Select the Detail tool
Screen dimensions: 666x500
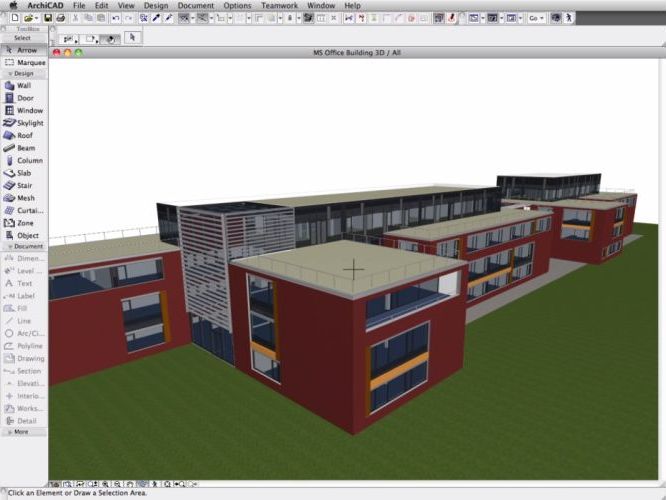click(24, 421)
